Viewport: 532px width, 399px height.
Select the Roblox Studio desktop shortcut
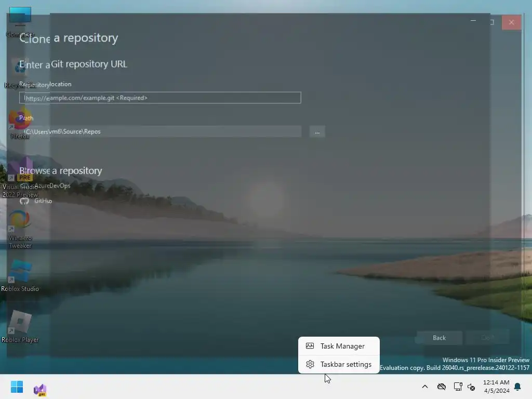point(20,276)
